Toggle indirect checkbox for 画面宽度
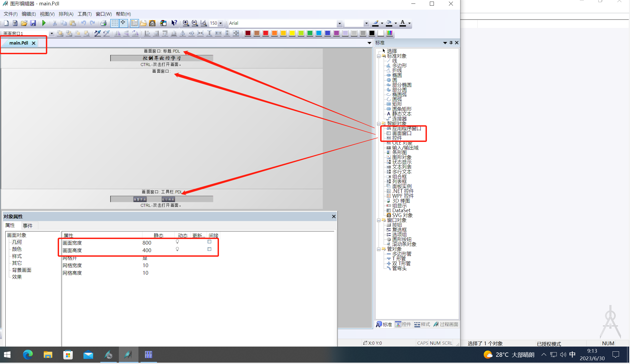The image size is (630, 364). (209, 242)
